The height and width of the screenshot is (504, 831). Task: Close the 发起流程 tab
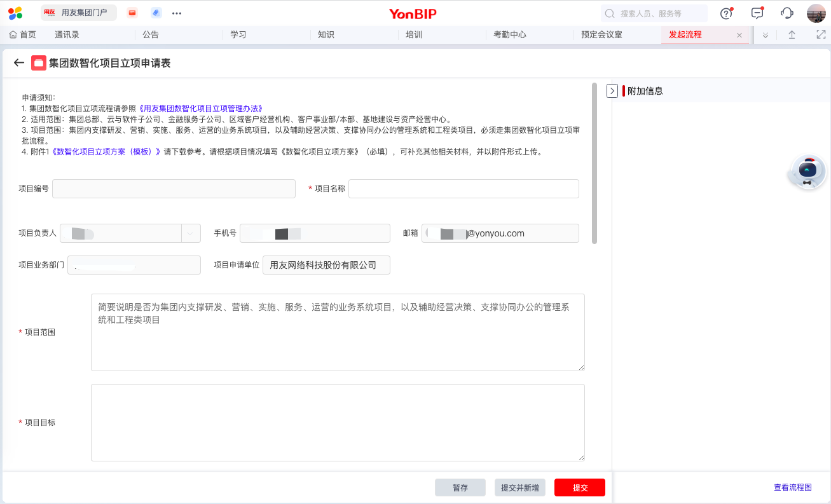click(739, 36)
